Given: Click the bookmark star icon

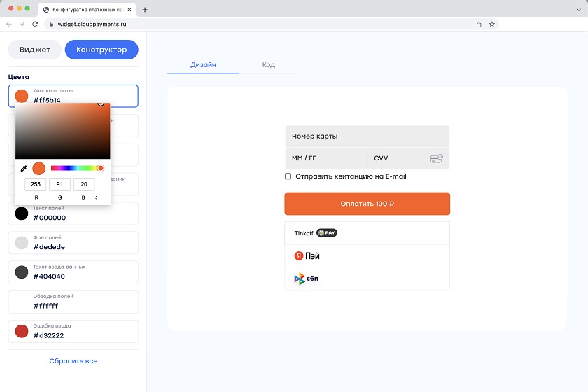Looking at the screenshot, I should 492,24.
